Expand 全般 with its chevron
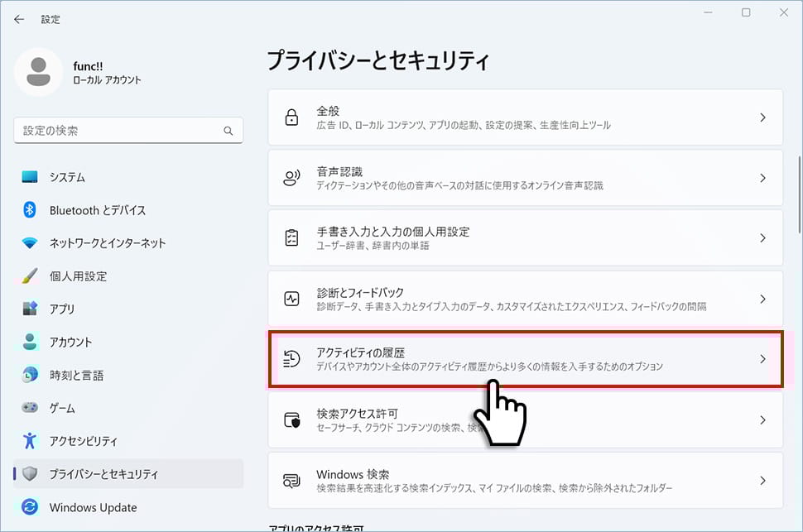This screenshot has height=532, width=803. pyautogui.click(x=763, y=117)
